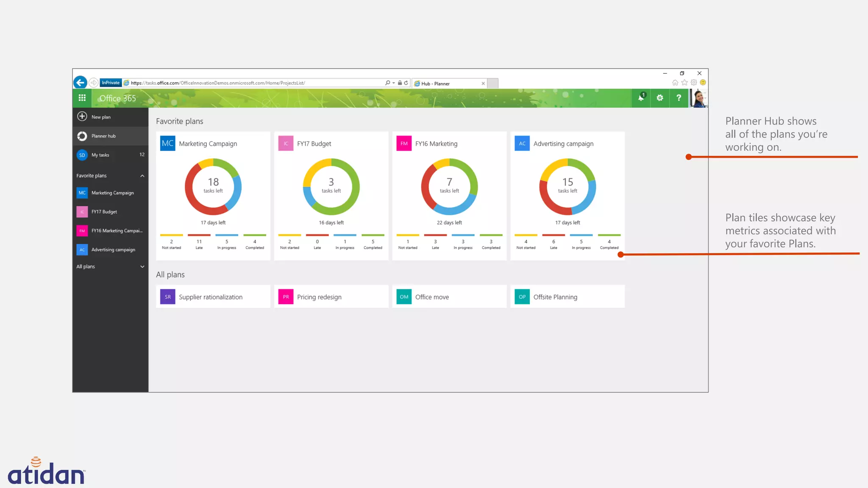The height and width of the screenshot is (488, 868).
Task: Open a new browser tab
Action: pos(492,83)
